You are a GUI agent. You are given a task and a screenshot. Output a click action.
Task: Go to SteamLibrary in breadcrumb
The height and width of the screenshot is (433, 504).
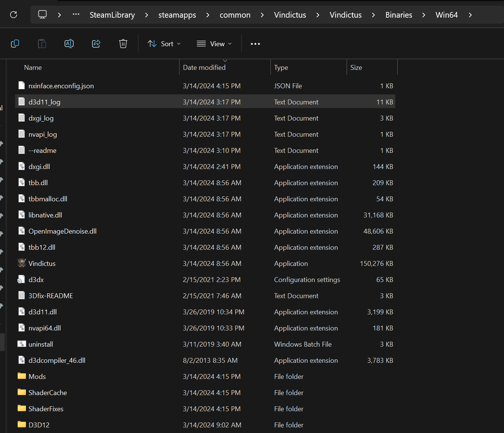[112, 15]
